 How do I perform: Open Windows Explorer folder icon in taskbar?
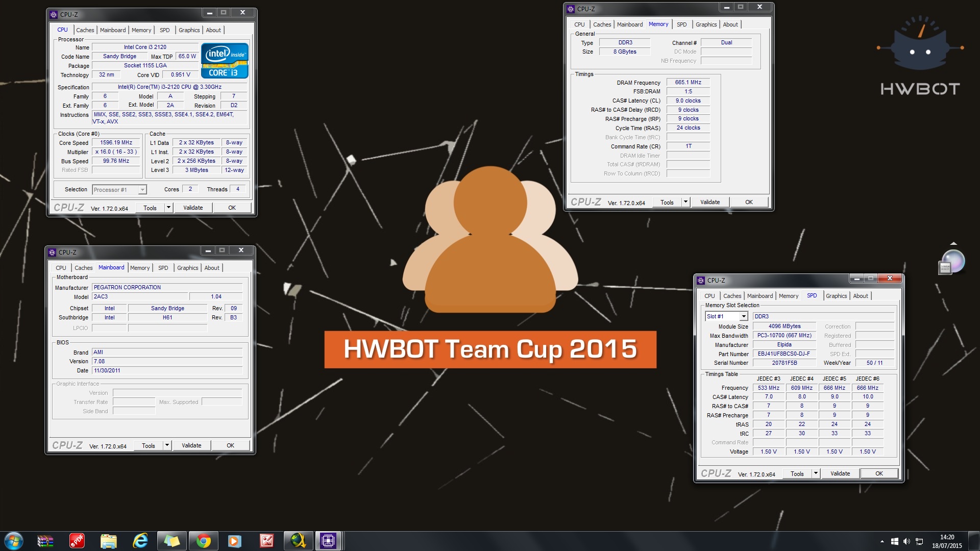[x=109, y=541]
